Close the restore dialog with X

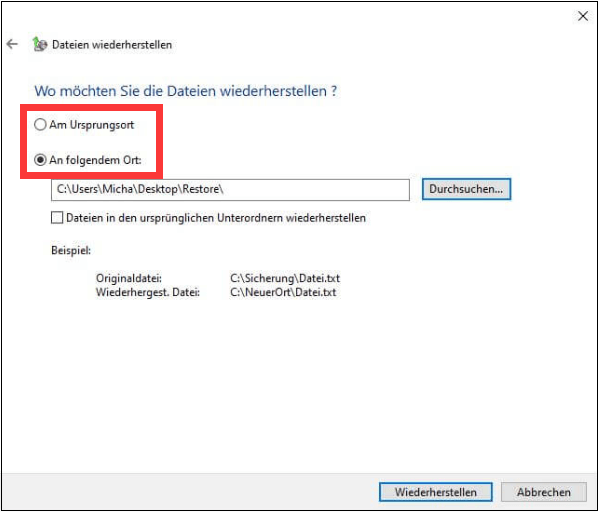(x=583, y=16)
